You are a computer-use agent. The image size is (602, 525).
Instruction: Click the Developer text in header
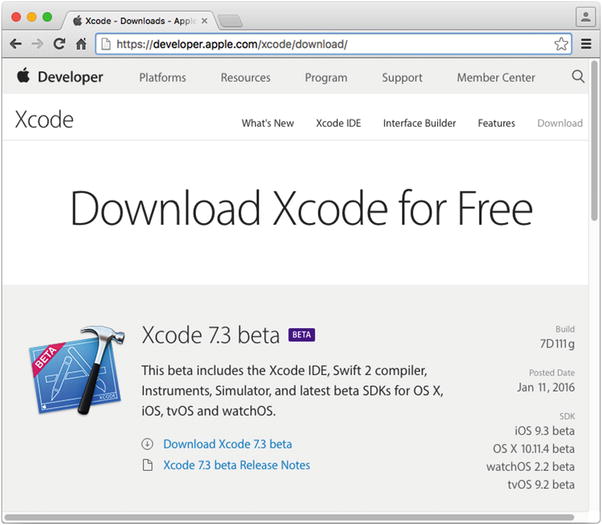70,77
